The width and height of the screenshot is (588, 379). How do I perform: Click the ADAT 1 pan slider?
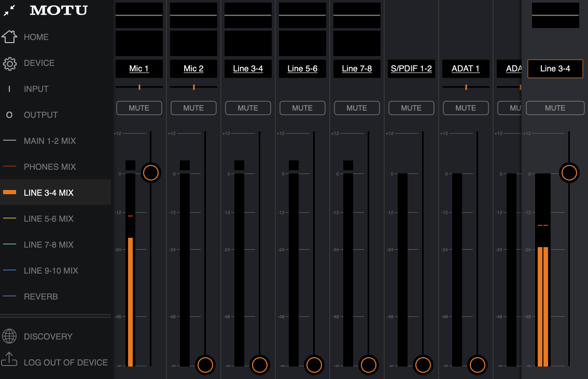pyautogui.click(x=466, y=87)
